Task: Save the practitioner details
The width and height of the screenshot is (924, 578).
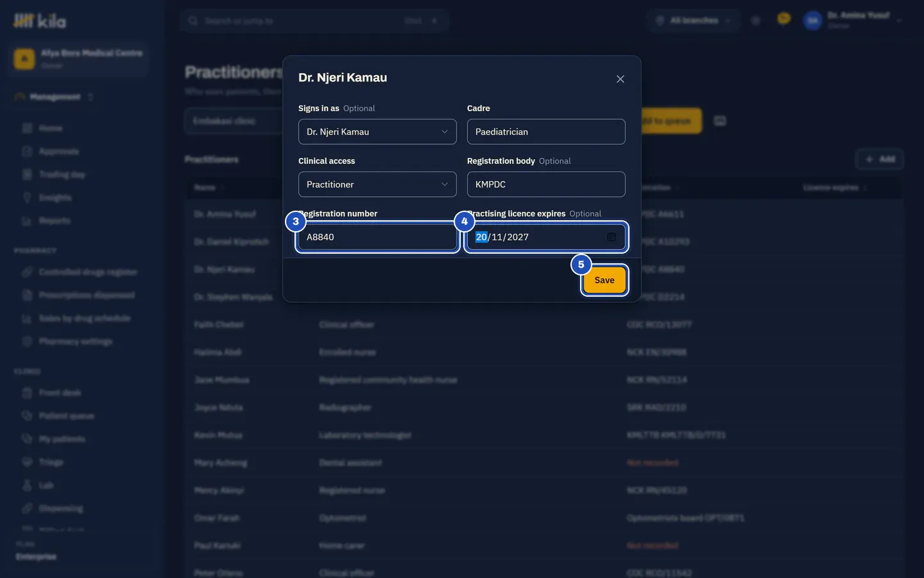Action: (x=604, y=280)
